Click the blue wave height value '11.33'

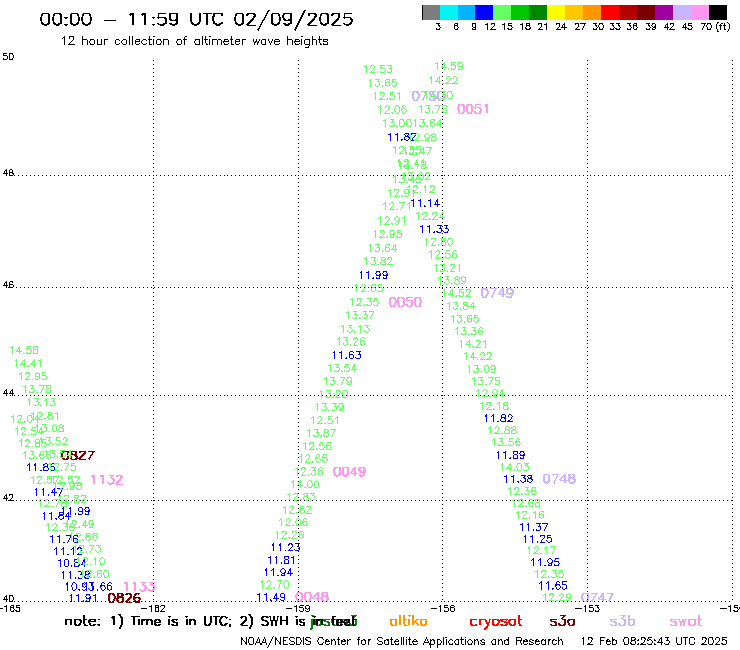click(x=435, y=229)
